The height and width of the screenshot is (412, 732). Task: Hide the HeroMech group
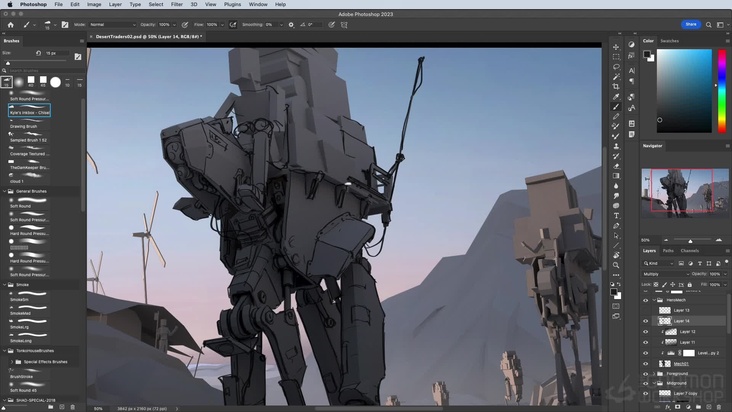click(x=646, y=300)
